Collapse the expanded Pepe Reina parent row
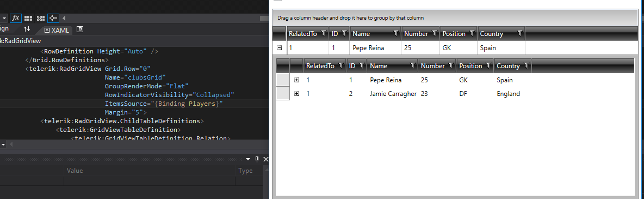This screenshot has height=199, width=644. click(280, 48)
